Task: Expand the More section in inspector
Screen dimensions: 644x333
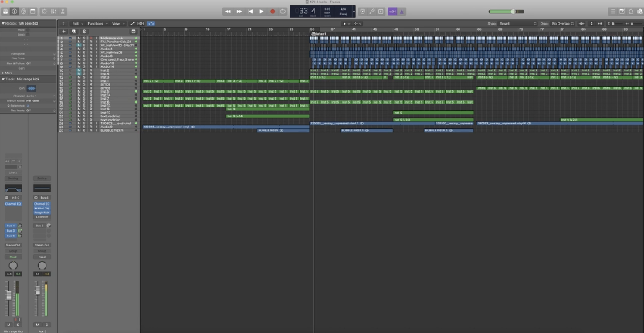Action: tap(3, 73)
